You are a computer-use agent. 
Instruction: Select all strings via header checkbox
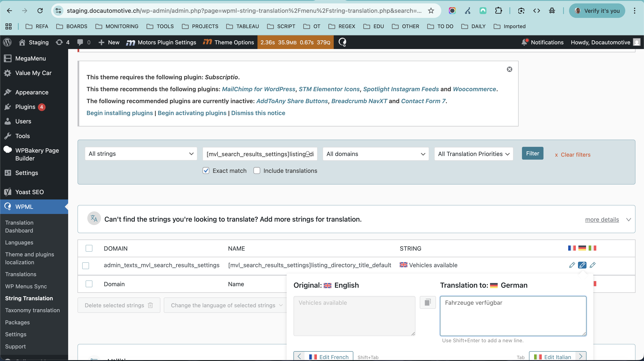point(89,248)
